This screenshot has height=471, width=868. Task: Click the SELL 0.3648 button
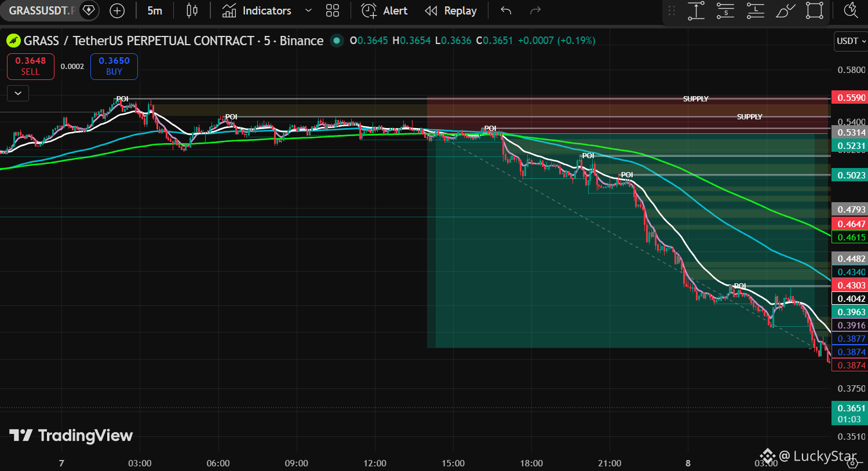[31, 66]
